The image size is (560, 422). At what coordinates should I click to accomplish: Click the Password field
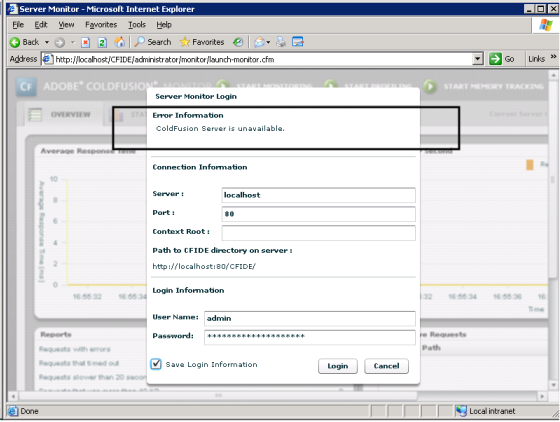coord(310,337)
